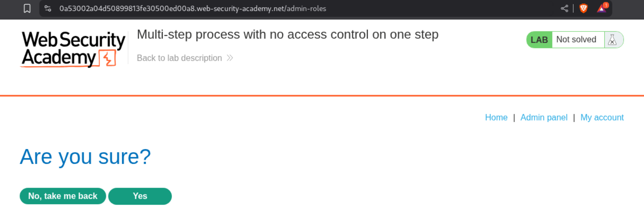Viewport: 644px width, 217px height.
Task: Click the orange lightning bolt in the logo
Action: [x=108, y=58]
